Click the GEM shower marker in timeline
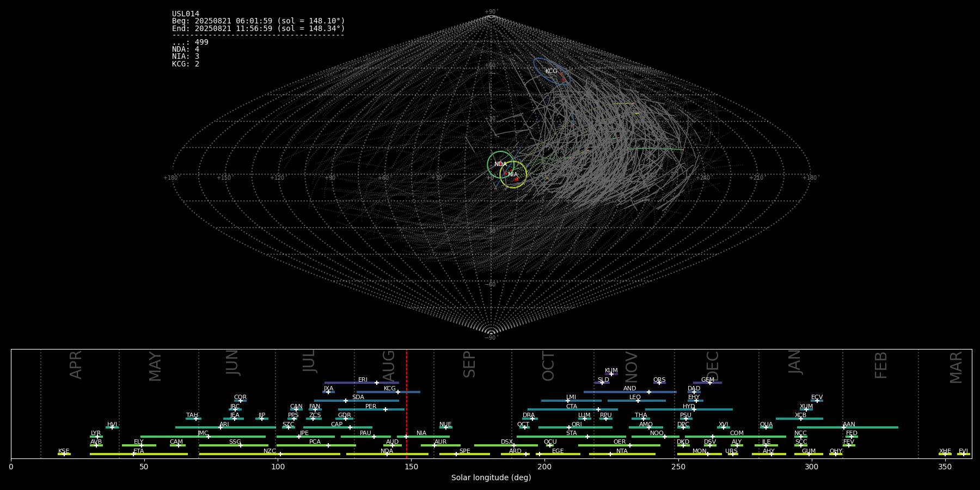Image resolution: width=980 pixels, height=490 pixels. [x=709, y=383]
